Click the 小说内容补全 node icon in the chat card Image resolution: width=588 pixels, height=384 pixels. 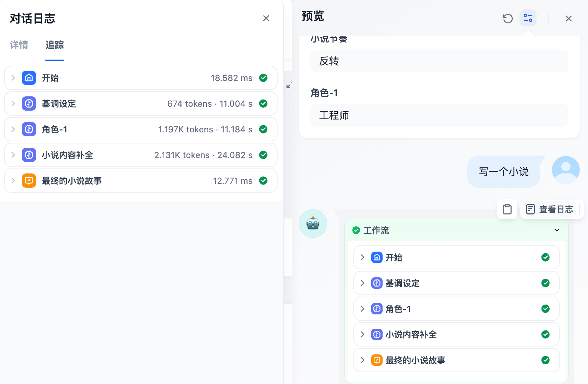[377, 334]
